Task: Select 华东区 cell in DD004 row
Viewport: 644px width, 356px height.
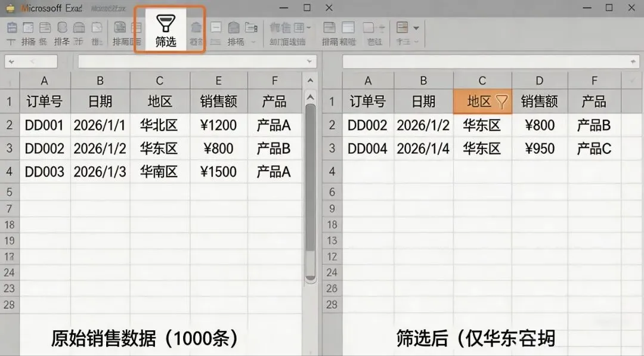Action: tap(482, 148)
